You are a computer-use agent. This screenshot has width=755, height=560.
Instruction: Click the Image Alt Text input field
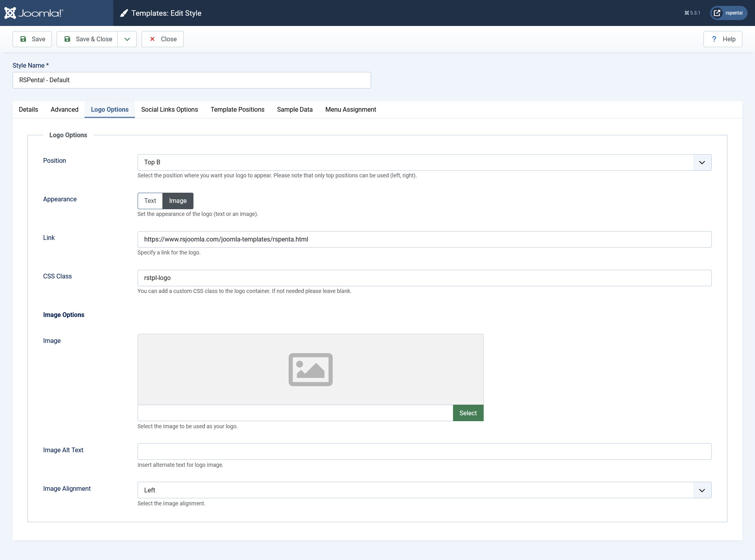[x=424, y=451]
